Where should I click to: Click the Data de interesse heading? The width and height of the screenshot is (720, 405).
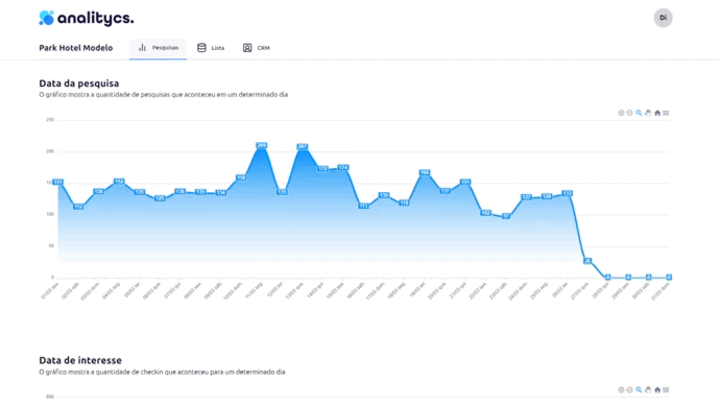pos(80,360)
